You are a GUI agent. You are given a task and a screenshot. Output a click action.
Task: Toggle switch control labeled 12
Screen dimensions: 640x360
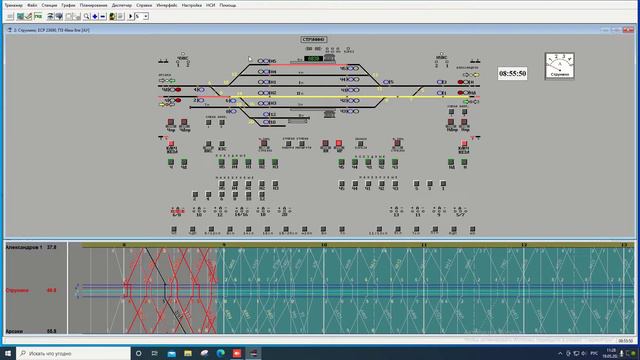pos(220,211)
